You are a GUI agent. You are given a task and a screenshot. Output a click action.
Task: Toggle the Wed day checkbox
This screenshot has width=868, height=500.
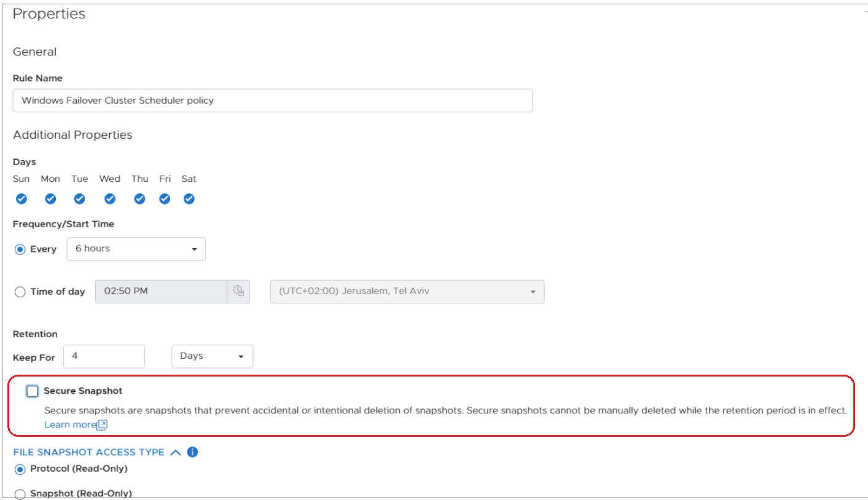(109, 198)
